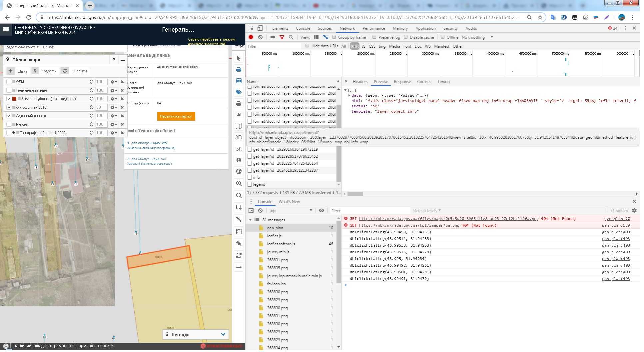Clear the network log in DevTools
The height and width of the screenshot is (352, 644).
click(260, 37)
